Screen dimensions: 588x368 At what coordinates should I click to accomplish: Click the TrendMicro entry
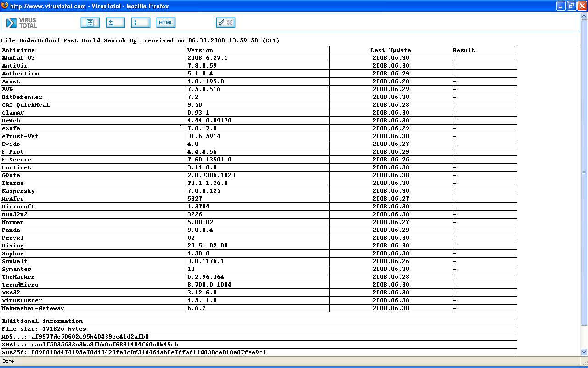[x=20, y=285]
